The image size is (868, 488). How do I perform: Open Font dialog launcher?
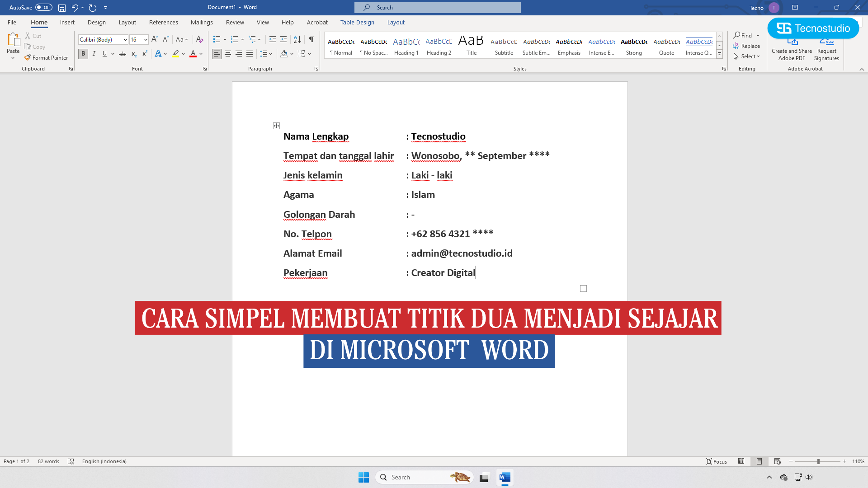pyautogui.click(x=205, y=69)
